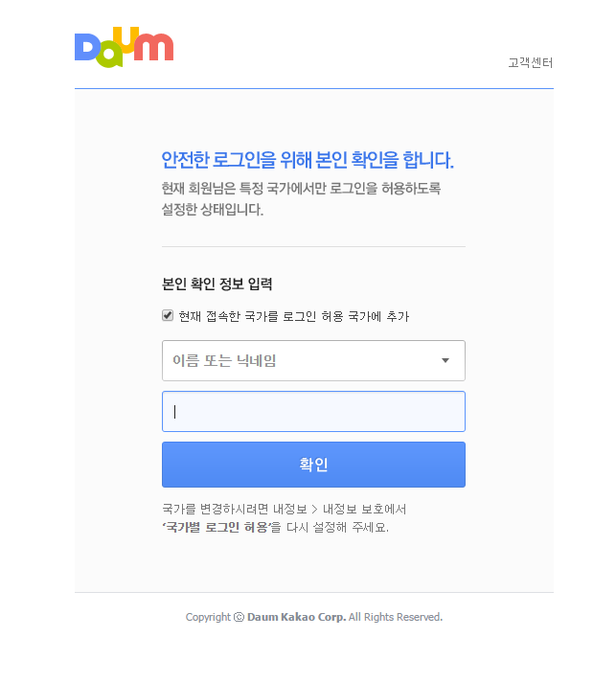
Task: Click the word Copyright in the footer
Action: click(208, 617)
